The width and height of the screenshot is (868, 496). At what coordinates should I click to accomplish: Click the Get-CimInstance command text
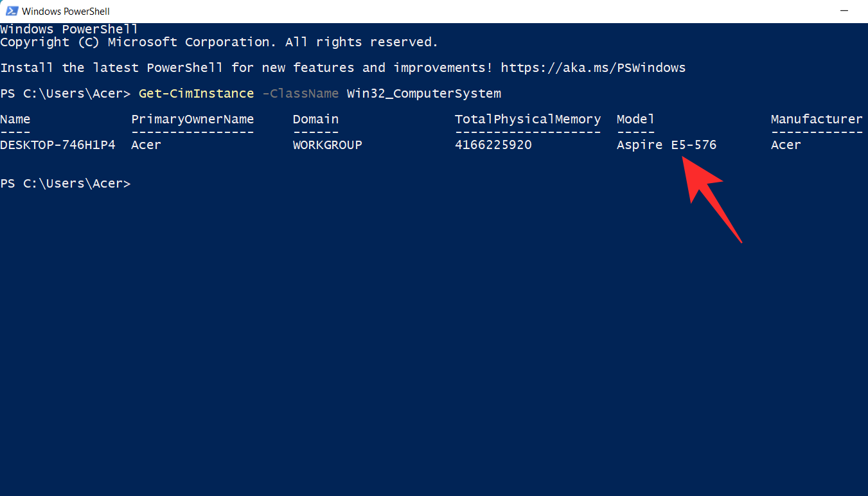(x=196, y=94)
